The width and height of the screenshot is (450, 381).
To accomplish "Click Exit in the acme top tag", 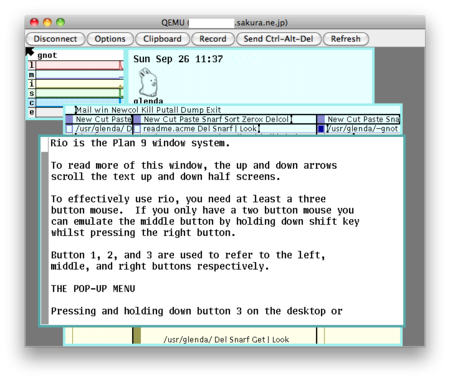I will pyautogui.click(x=213, y=110).
